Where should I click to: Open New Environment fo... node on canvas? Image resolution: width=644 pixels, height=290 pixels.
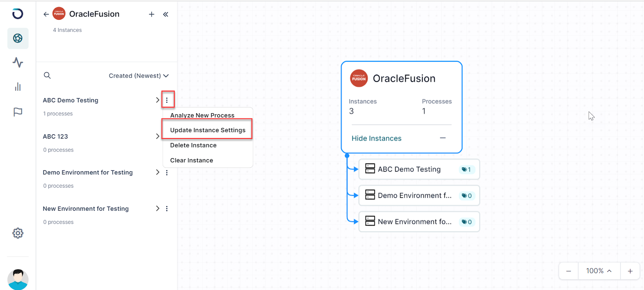coord(419,222)
